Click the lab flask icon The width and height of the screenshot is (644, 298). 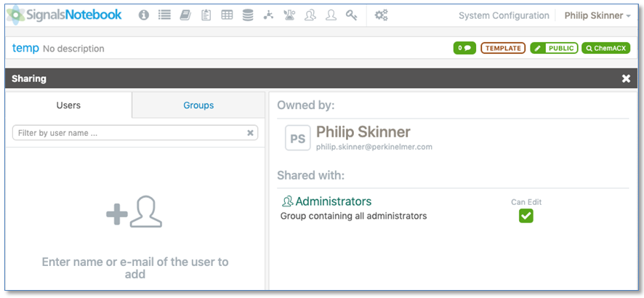[289, 15]
